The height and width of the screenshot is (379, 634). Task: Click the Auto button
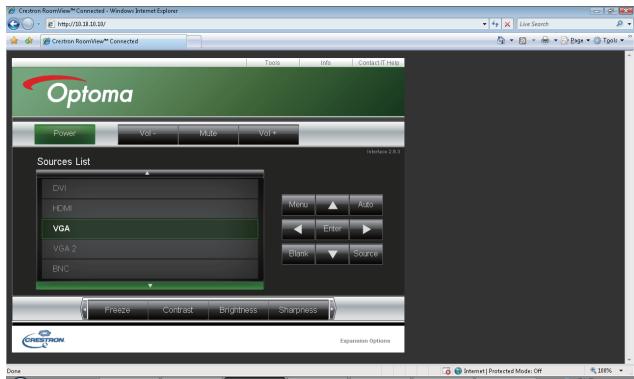click(x=366, y=205)
